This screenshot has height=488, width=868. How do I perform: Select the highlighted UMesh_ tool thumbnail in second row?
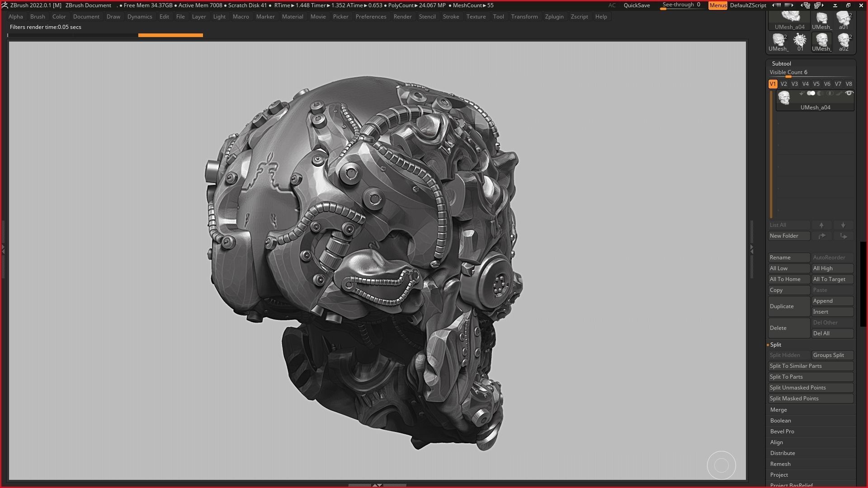tap(822, 42)
